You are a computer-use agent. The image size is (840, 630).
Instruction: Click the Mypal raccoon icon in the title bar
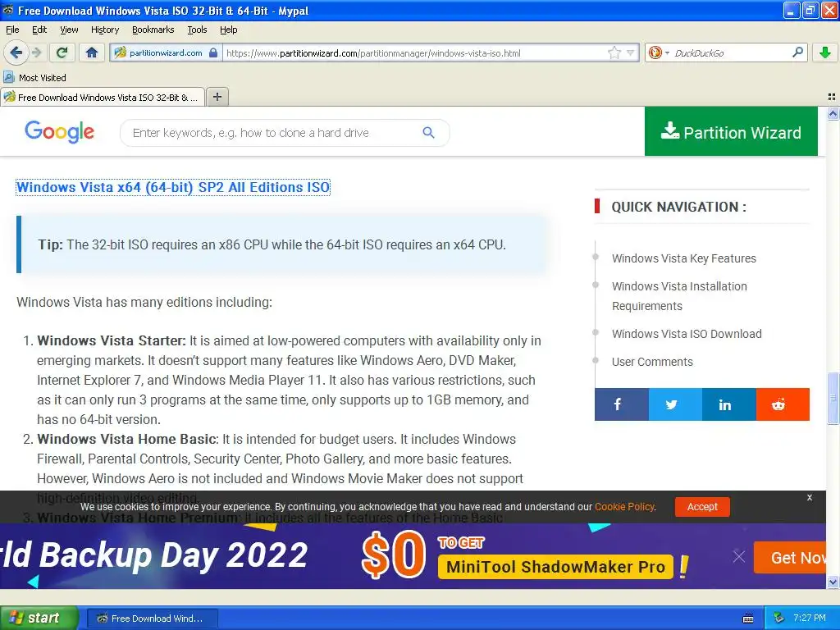pos(8,10)
